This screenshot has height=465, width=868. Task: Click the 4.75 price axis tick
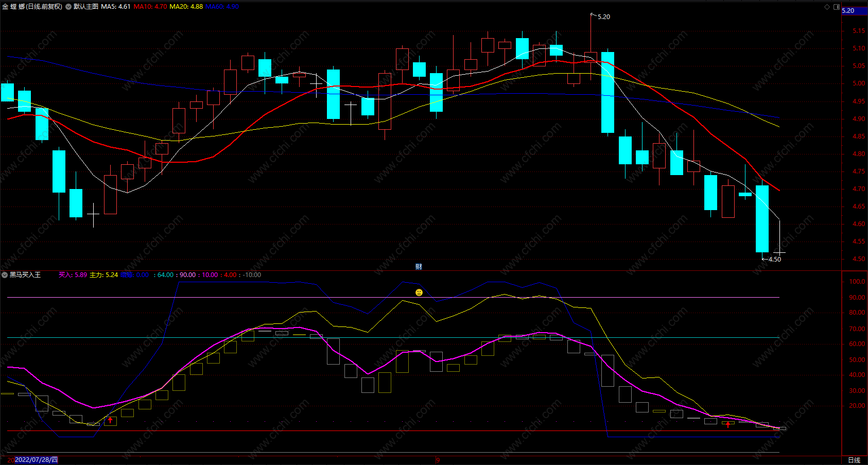859,171
